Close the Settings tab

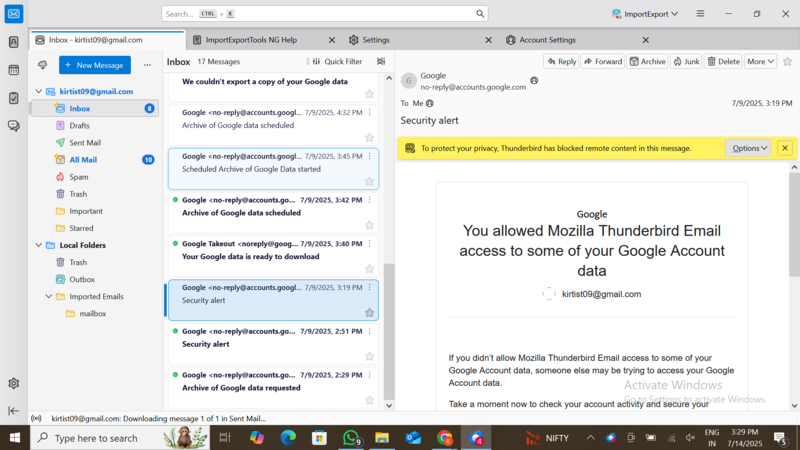pos(488,40)
